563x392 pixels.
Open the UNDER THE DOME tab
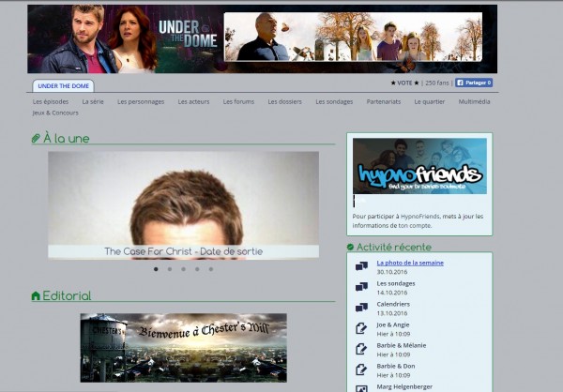point(63,85)
